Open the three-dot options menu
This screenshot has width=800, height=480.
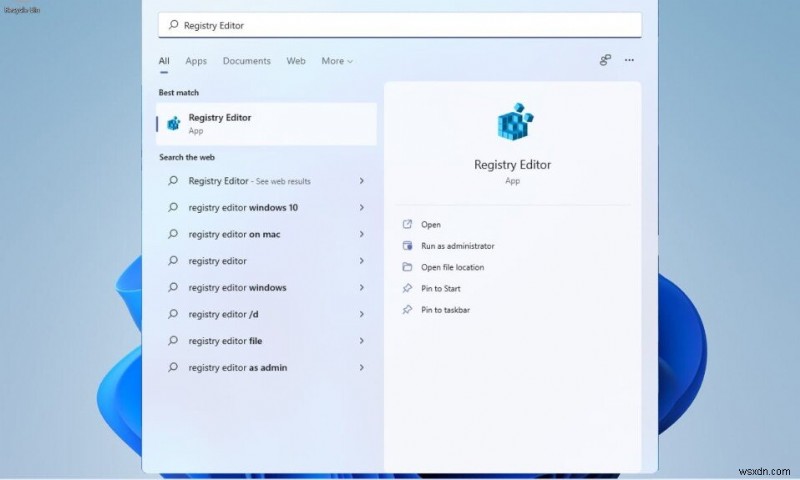(x=629, y=60)
